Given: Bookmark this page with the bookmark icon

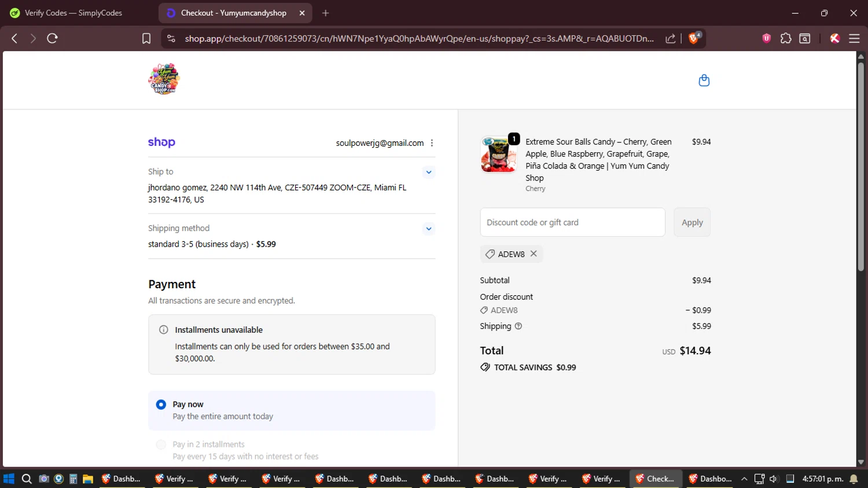Looking at the screenshot, I should tap(146, 38).
